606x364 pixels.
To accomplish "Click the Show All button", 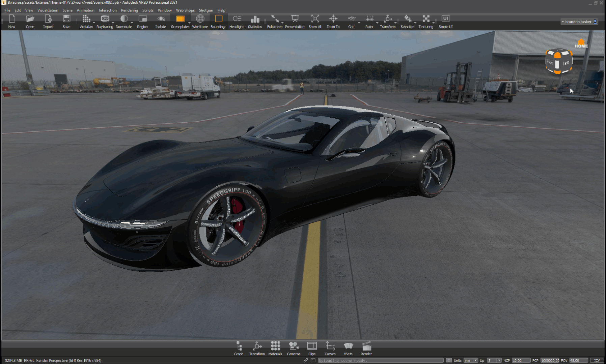I will click(314, 20).
